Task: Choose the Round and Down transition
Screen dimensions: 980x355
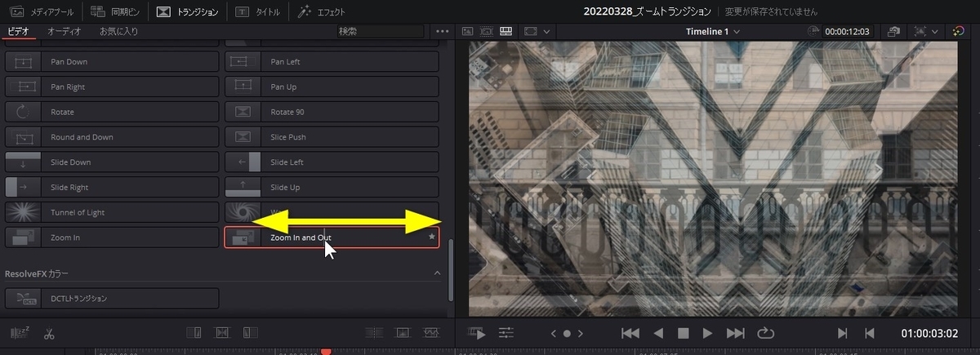Action: click(x=112, y=137)
